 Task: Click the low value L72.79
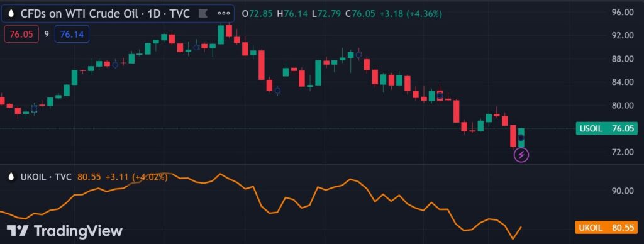coord(326,14)
